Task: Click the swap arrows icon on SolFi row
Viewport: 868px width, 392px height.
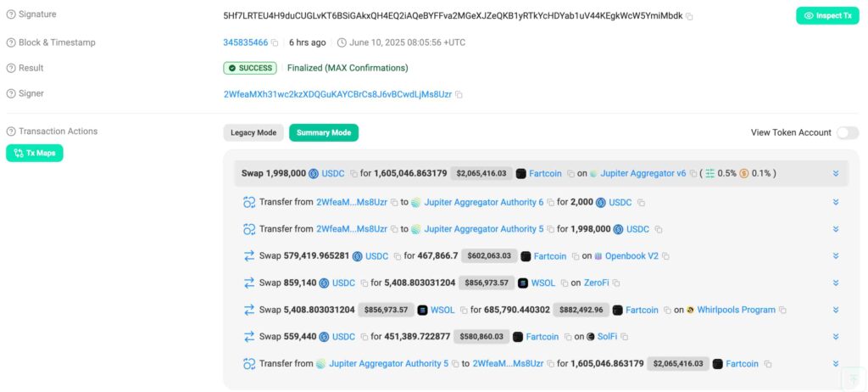Action: tap(249, 337)
